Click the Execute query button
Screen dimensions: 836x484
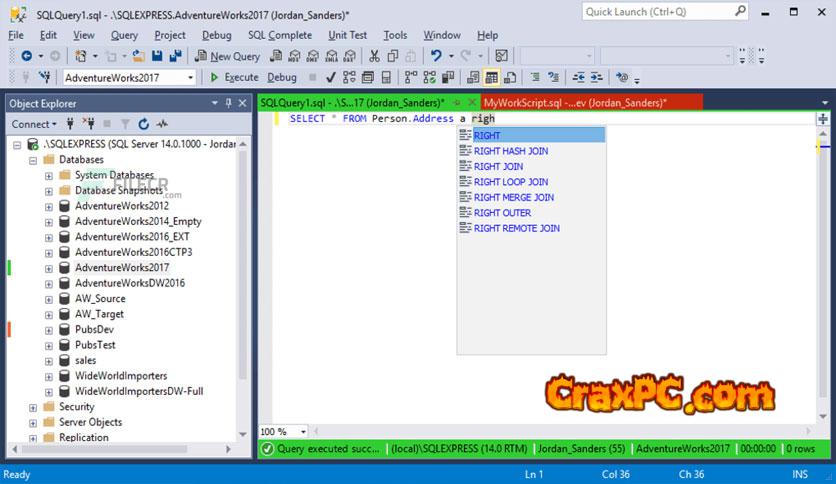pyautogui.click(x=234, y=77)
